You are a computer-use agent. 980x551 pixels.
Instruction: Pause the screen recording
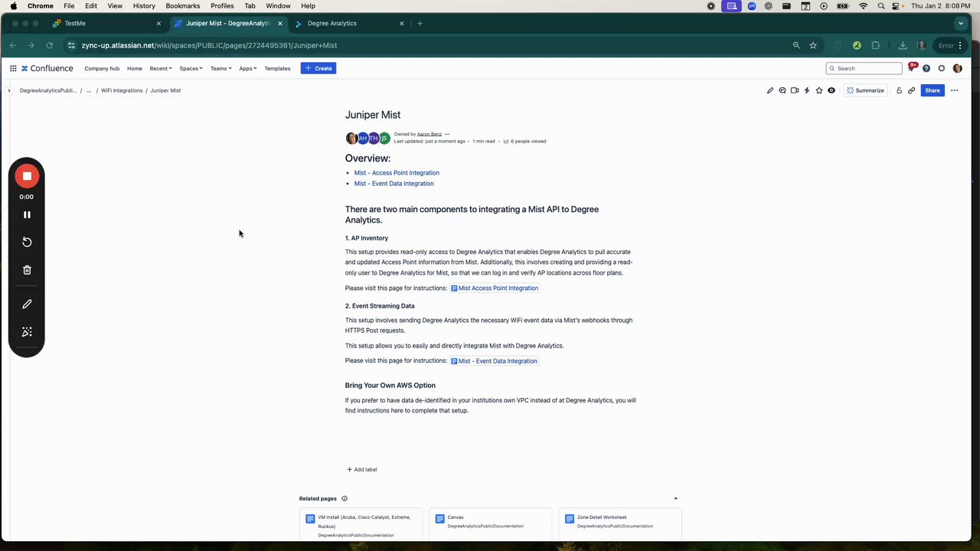(x=27, y=215)
